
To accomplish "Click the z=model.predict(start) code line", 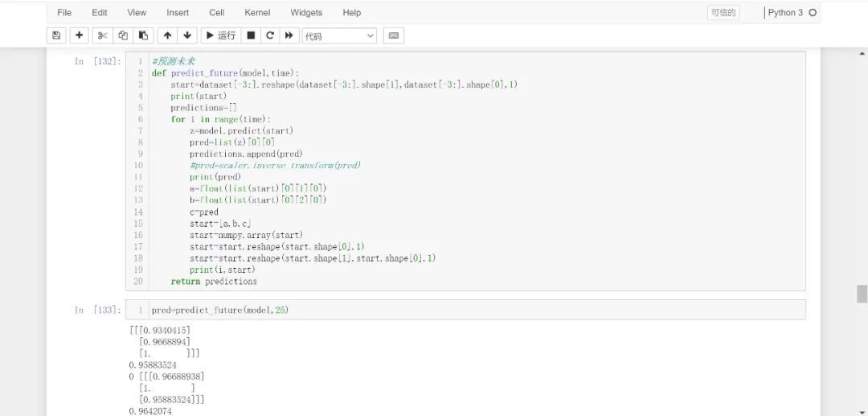I will pos(241,130).
